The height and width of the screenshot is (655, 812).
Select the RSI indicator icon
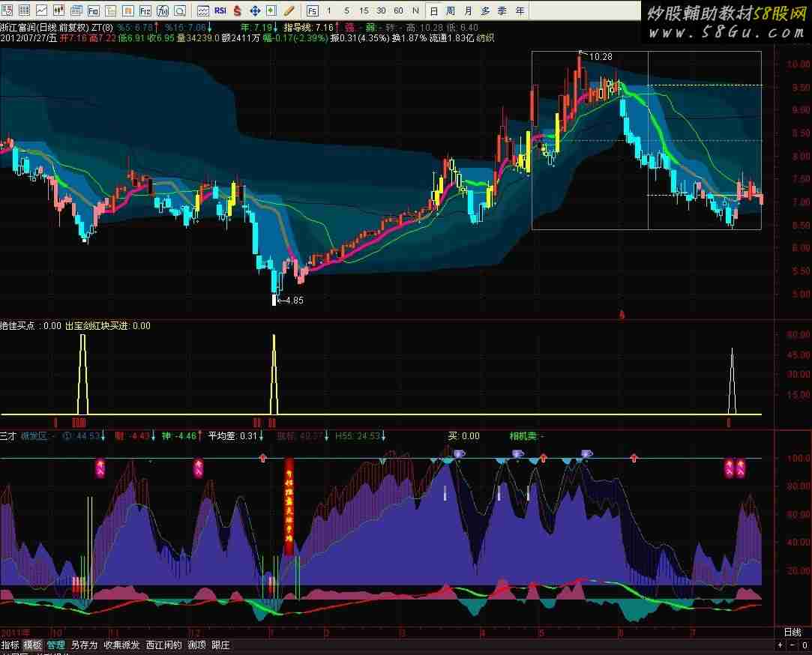tap(220, 10)
